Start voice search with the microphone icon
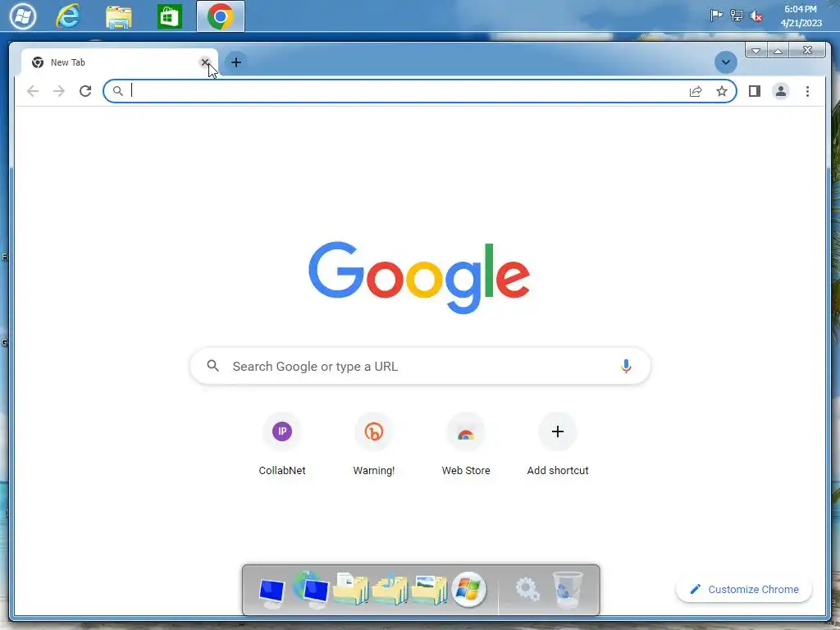Viewport: 840px width, 630px height. coord(626,367)
